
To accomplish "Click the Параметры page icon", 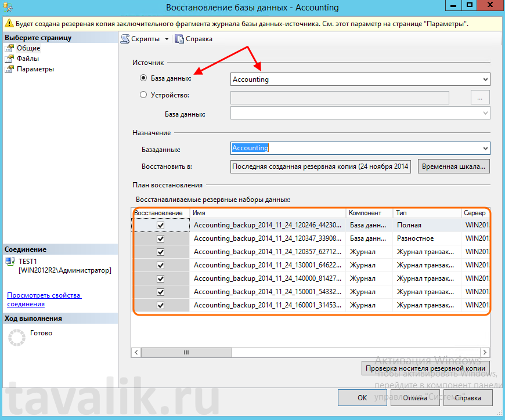I will [x=9, y=69].
